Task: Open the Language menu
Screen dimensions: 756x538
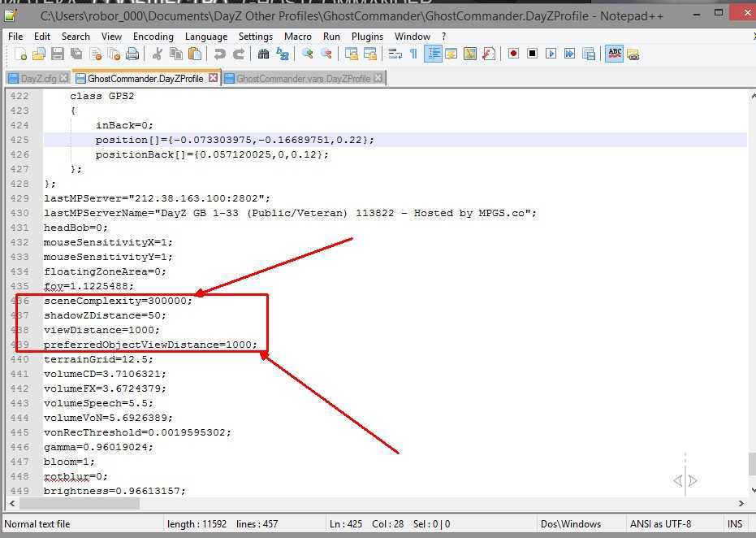Action: (x=206, y=37)
